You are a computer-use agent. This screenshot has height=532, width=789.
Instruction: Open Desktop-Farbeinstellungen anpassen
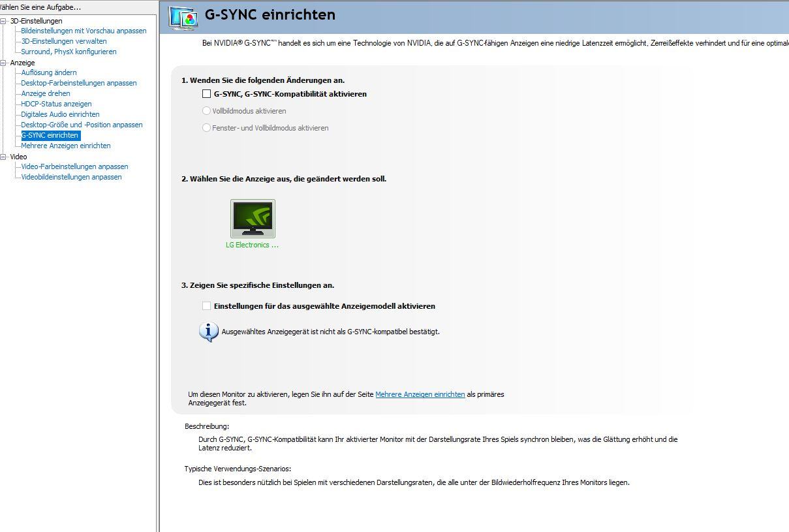pos(79,83)
